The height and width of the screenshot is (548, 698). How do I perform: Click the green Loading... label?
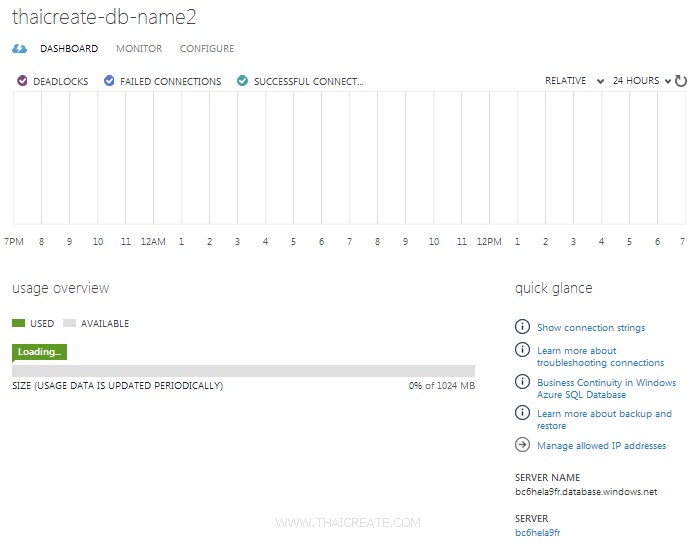coord(39,352)
